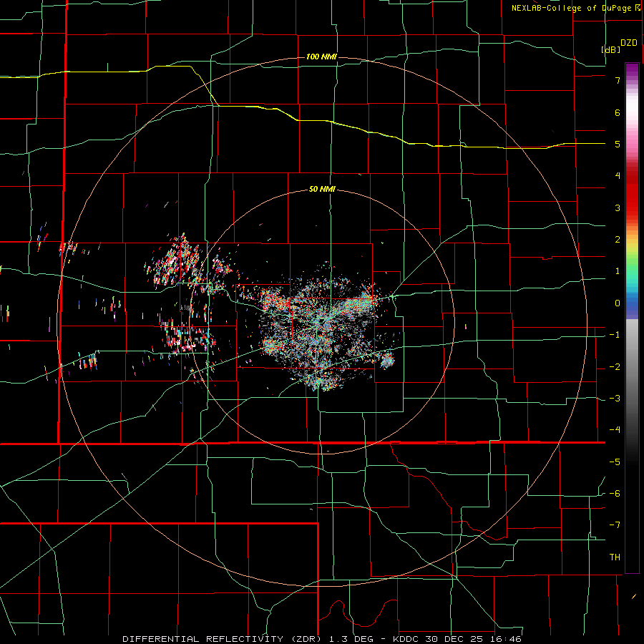Screen dimensions: 644x644
Task: Click the 5 value on color scale
Action: point(618,144)
